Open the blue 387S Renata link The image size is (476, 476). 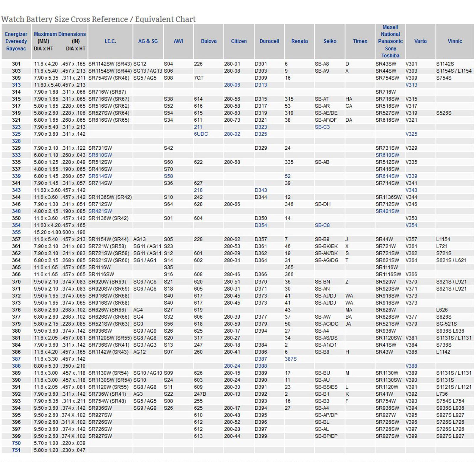click(x=291, y=359)
